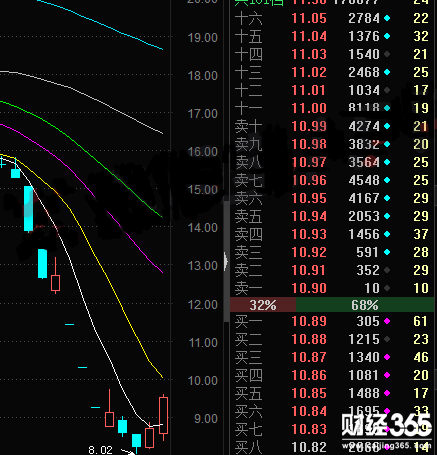437x455 pixels.
Task: Click the magenta diamond in the 买一 row
Action: click(387, 321)
